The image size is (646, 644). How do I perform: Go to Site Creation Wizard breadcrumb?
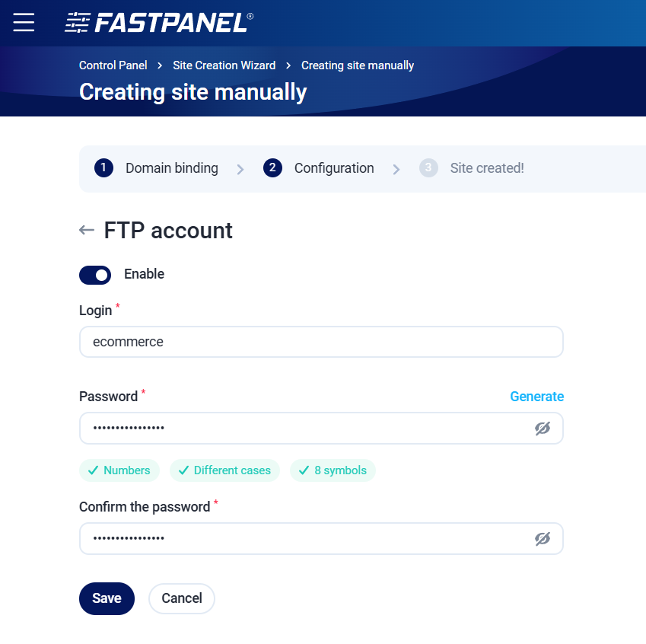224,65
